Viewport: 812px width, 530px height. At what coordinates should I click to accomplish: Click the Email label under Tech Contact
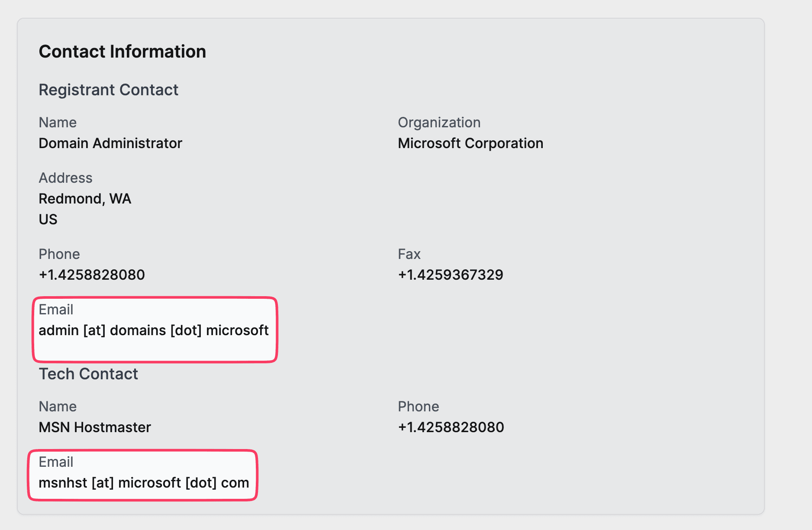[x=56, y=462]
